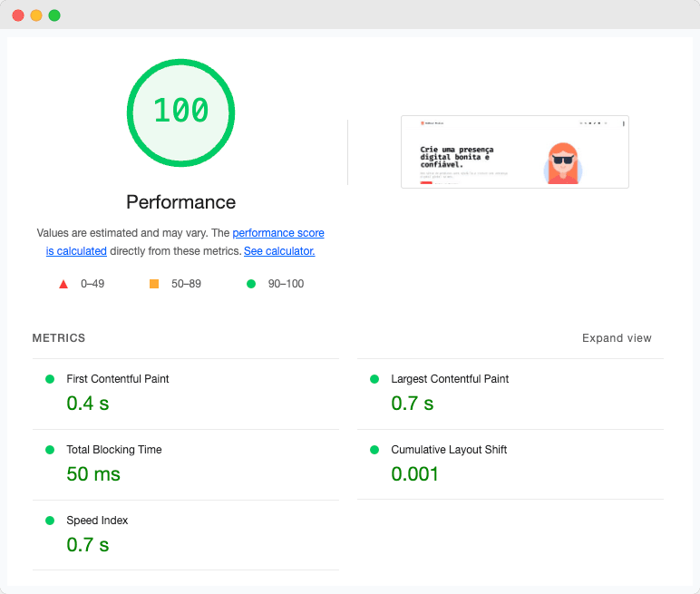The image size is (700, 594).
Task: Click green dot beside First Contentful Paint
Action: (x=50, y=379)
